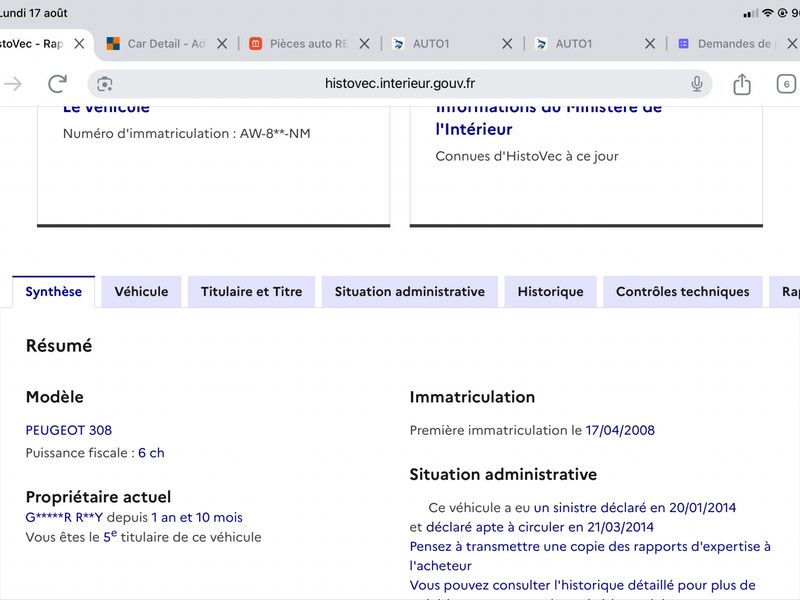800x600 pixels.
Task: Reload the page with the refresh icon
Action: click(x=57, y=84)
